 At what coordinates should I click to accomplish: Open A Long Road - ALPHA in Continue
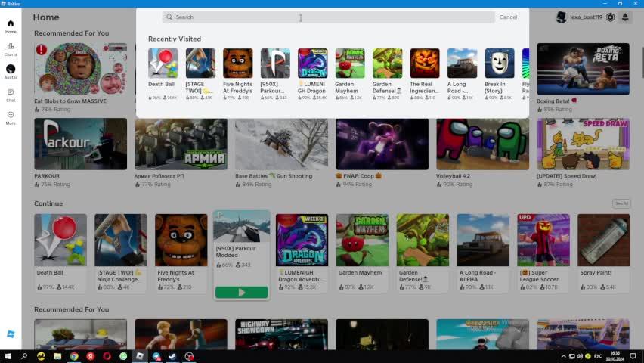pyautogui.click(x=483, y=253)
